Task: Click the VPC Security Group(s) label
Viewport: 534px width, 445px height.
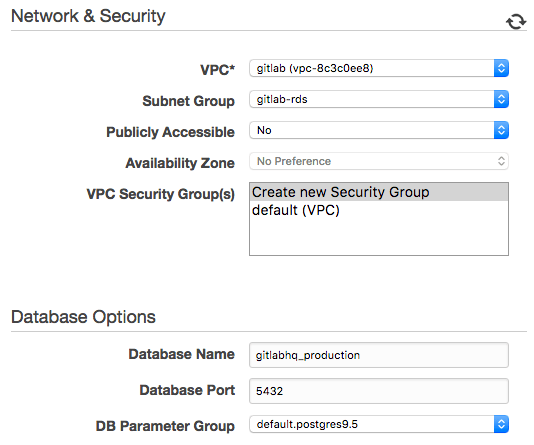Action: 160,194
